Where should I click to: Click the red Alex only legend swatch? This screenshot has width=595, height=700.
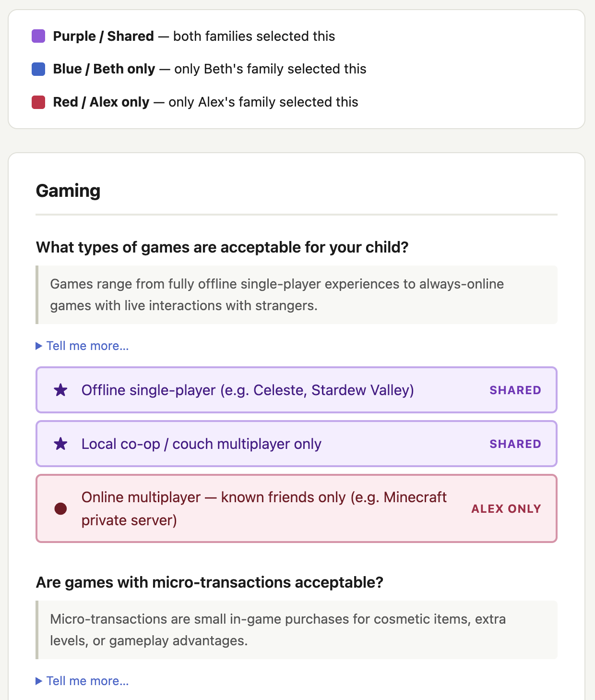[x=38, y=102]
